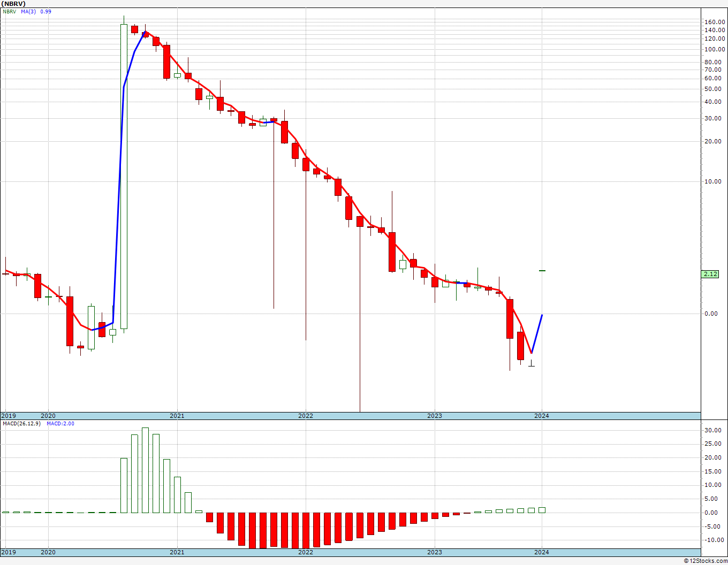Viewport: 728px width, 565px height.
Task: Click the green 2.12 price tag
Action: tap(710, 274)
